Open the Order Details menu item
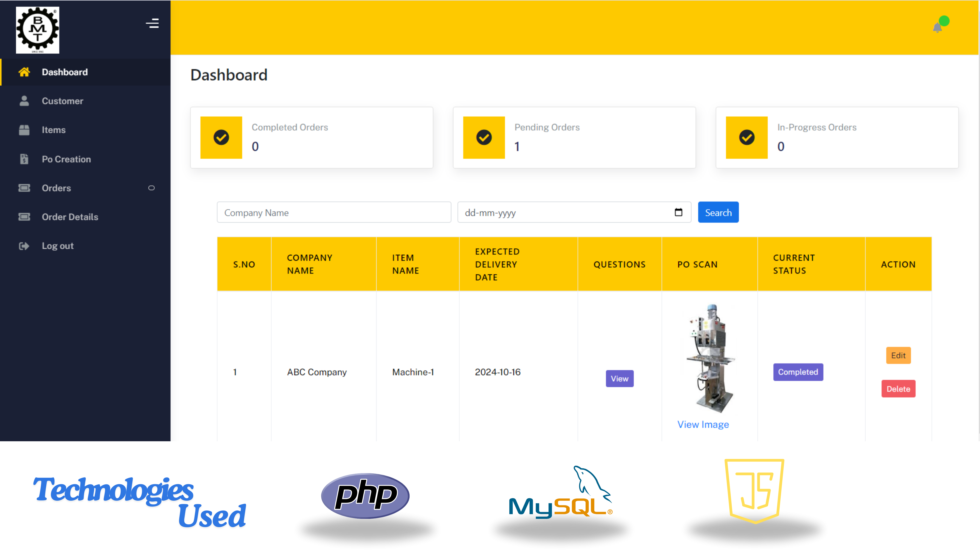This screenshot has width=980, height=551. tap(70, 217)
